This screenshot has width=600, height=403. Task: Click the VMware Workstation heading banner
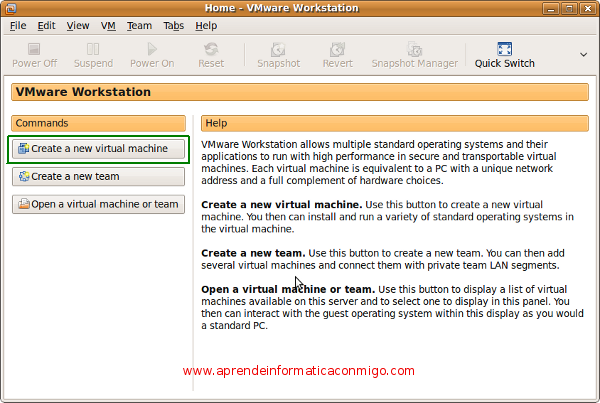click(x=300, y=92)
